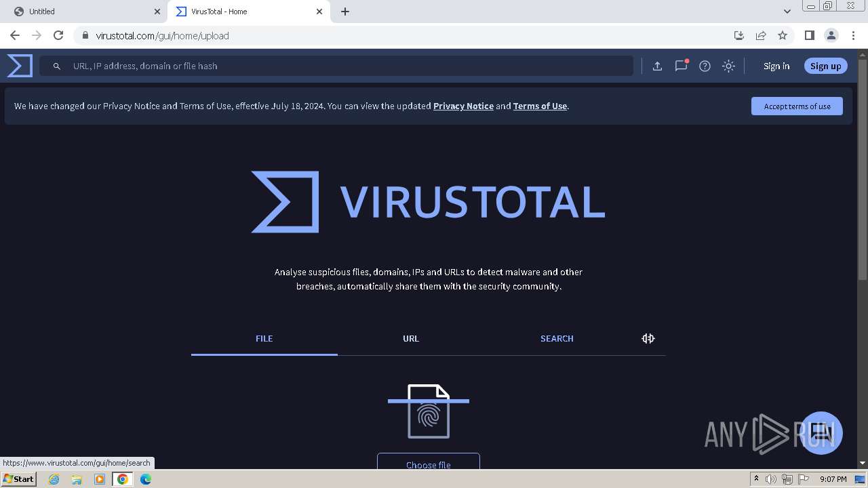Click the Sign in link
Viewport: 868px width, 488px height.
776,66
